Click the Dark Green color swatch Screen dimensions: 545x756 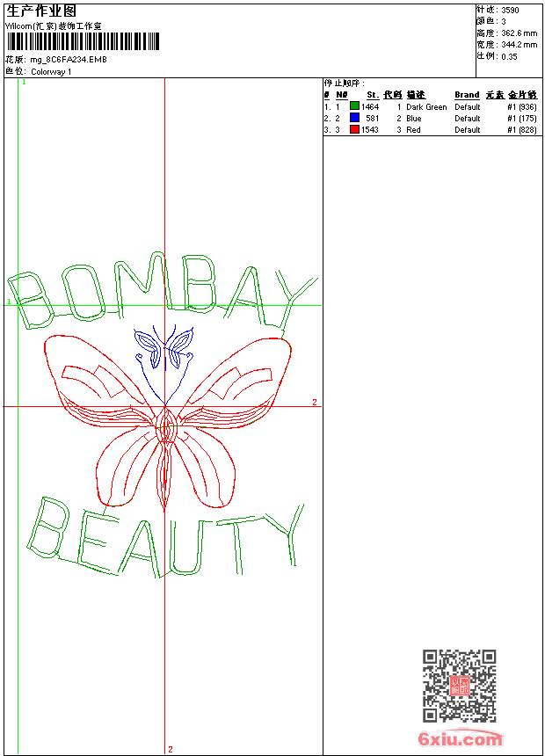[x=354, y=106]
